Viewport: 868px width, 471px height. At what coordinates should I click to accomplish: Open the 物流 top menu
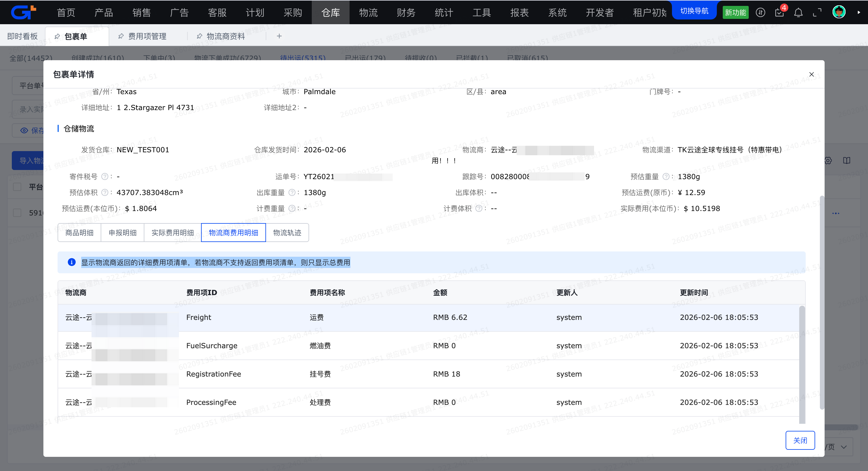click(x=368, y=12)
